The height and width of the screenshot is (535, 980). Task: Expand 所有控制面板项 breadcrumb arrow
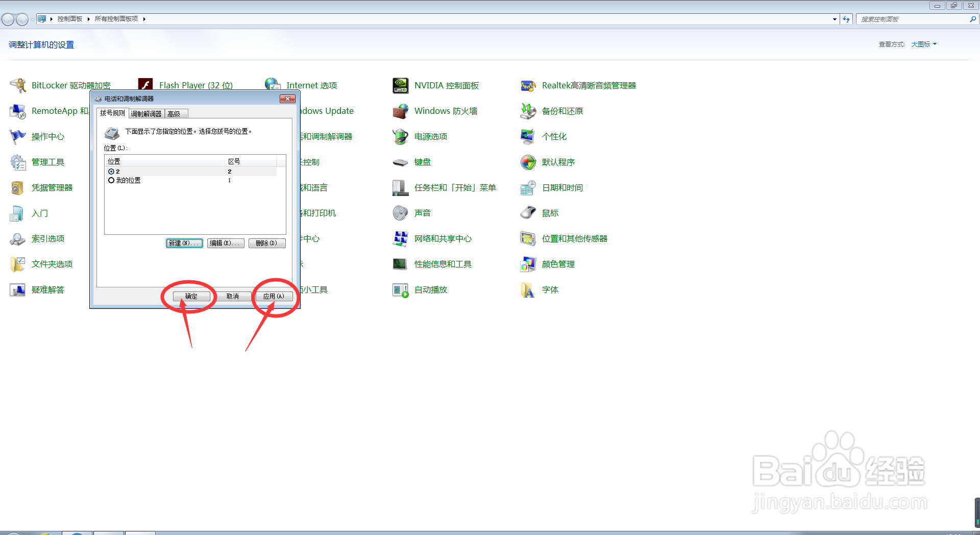pyautogui.click(x=144, y=19)
